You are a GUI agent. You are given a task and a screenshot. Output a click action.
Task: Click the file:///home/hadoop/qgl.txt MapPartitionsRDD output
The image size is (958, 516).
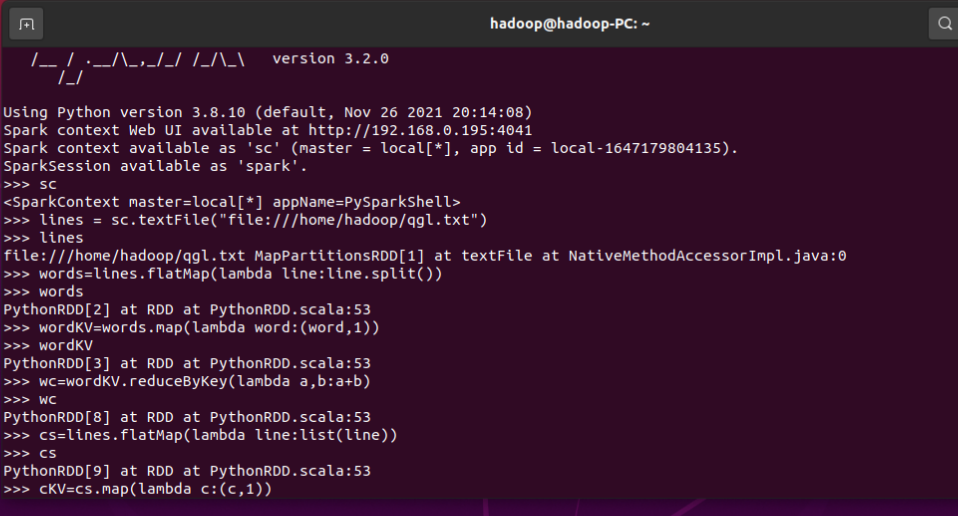425,256
